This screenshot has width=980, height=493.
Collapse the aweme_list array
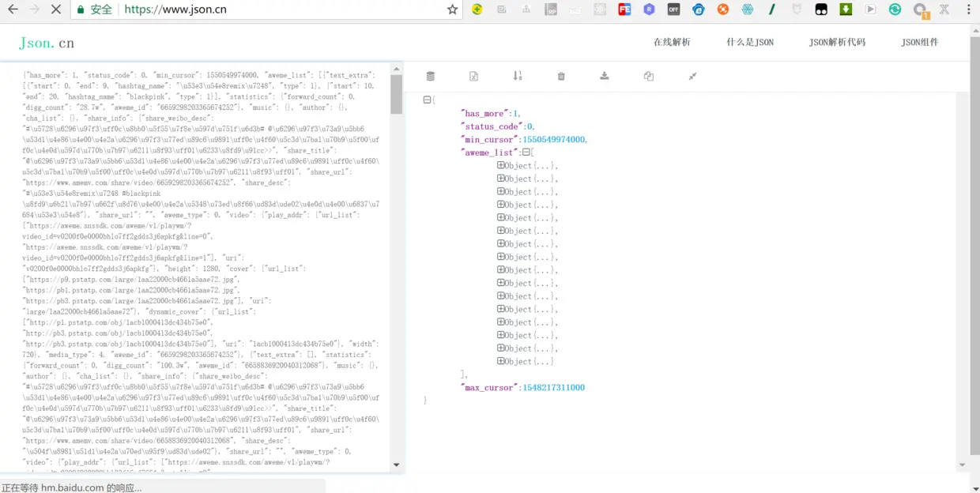coord(526,152)
